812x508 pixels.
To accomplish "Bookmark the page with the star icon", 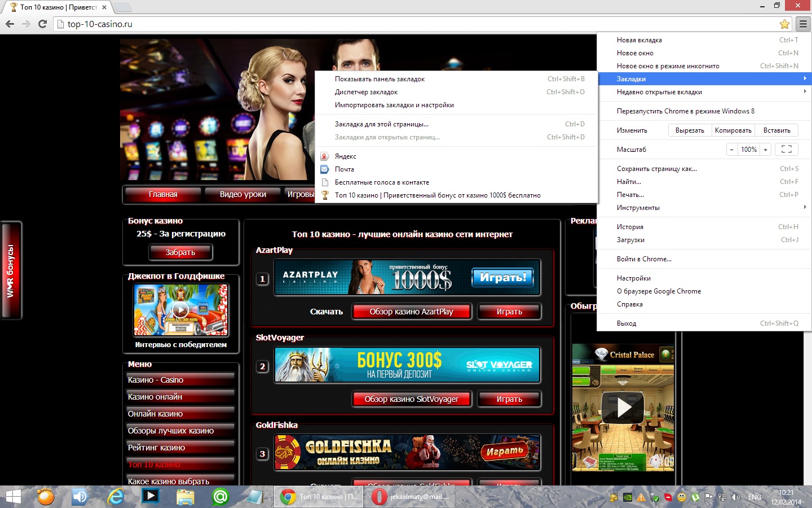I will tap(784, 24).
